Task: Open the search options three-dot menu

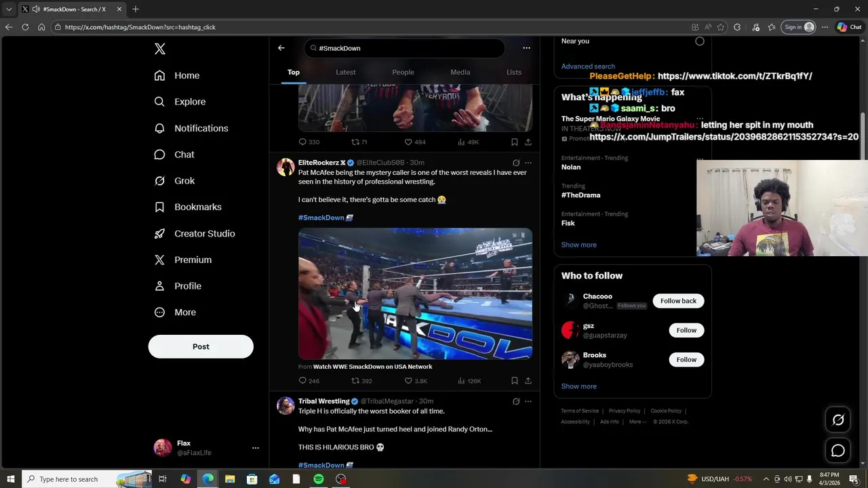Action: [x=526, y=48]
